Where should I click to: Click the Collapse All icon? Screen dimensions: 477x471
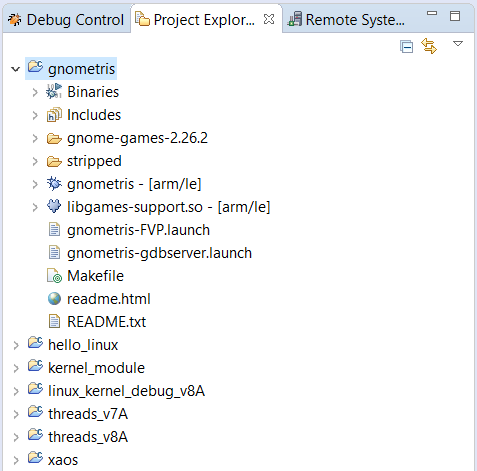click(x=406, y=47)
